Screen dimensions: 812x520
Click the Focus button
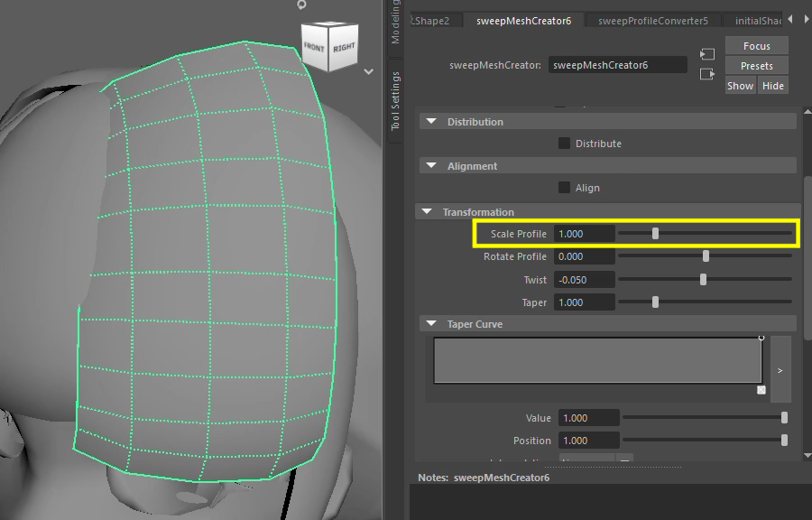[756, 46]
